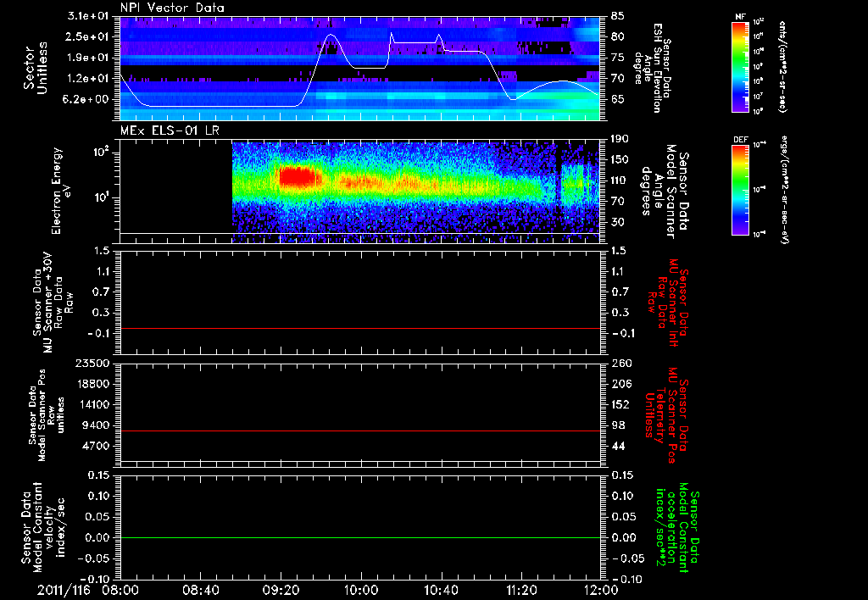Viewport: 868px width, 600px height.
Task: Click the 190 scanner angle tick label
Action: (x=620, y=139)
